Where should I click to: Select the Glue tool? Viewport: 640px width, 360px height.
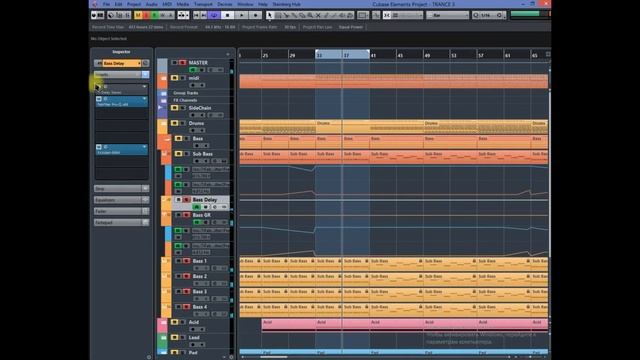click(294, 15)
